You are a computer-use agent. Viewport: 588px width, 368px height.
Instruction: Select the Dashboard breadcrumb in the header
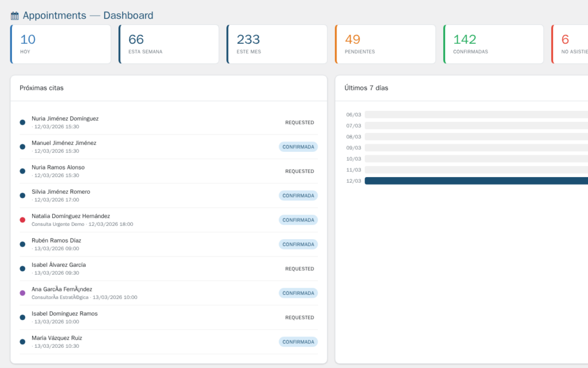coord(128,15)
